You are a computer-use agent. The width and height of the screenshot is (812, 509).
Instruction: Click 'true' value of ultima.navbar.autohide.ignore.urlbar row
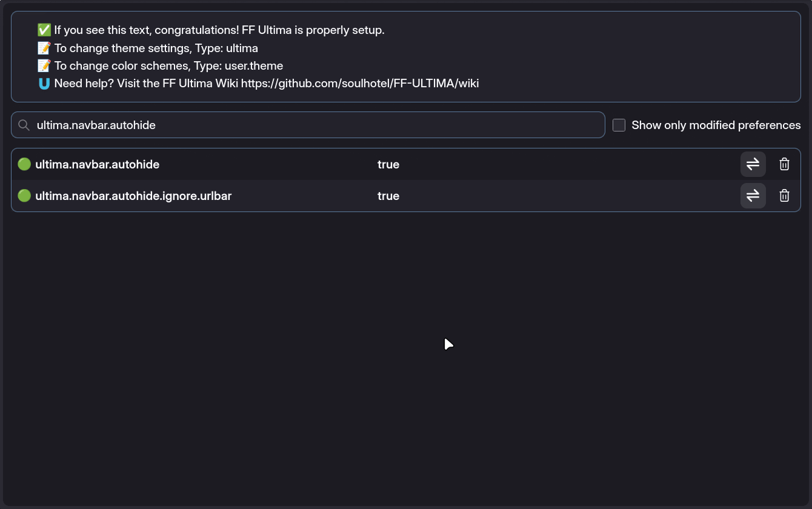(388, 196)
